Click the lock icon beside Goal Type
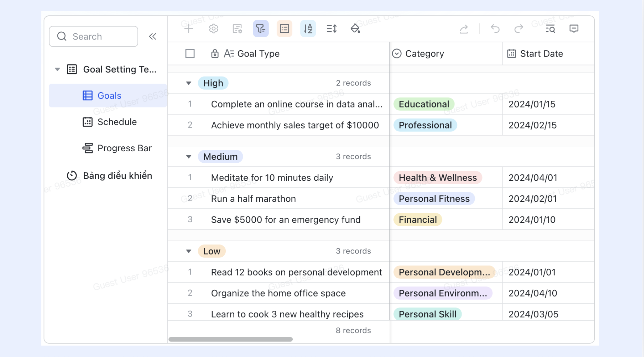 215,53
